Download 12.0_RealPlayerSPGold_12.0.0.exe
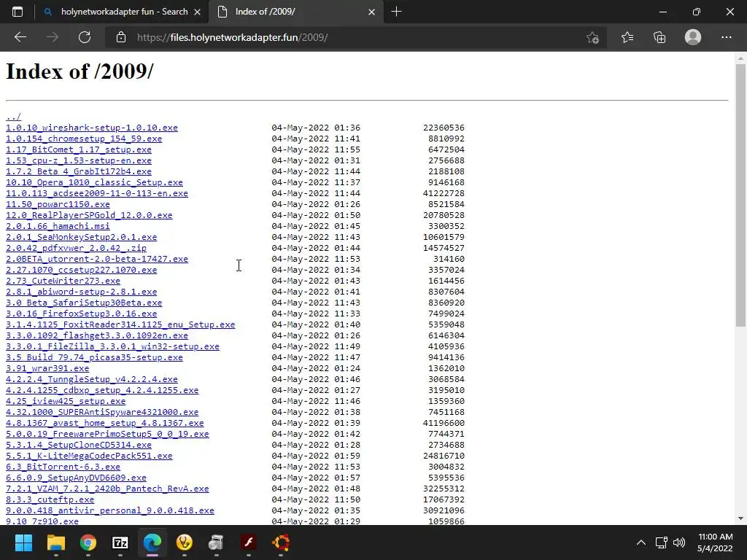 coord(89,215)
